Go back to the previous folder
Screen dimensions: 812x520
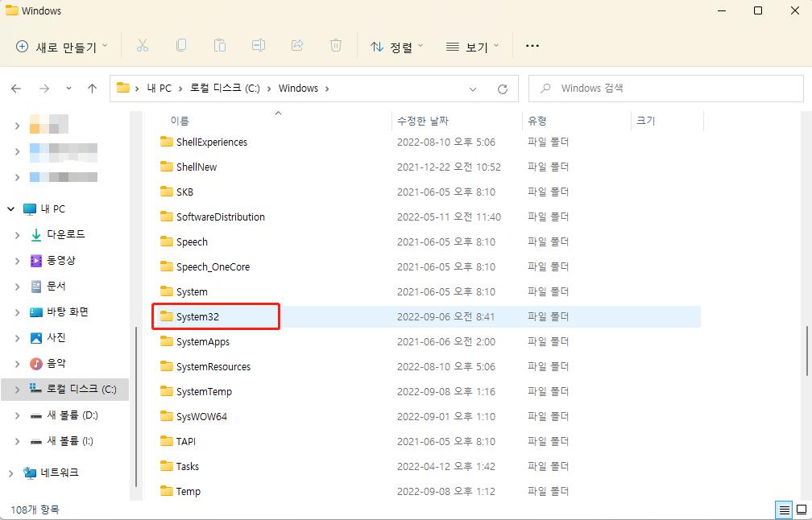[16, 89]
